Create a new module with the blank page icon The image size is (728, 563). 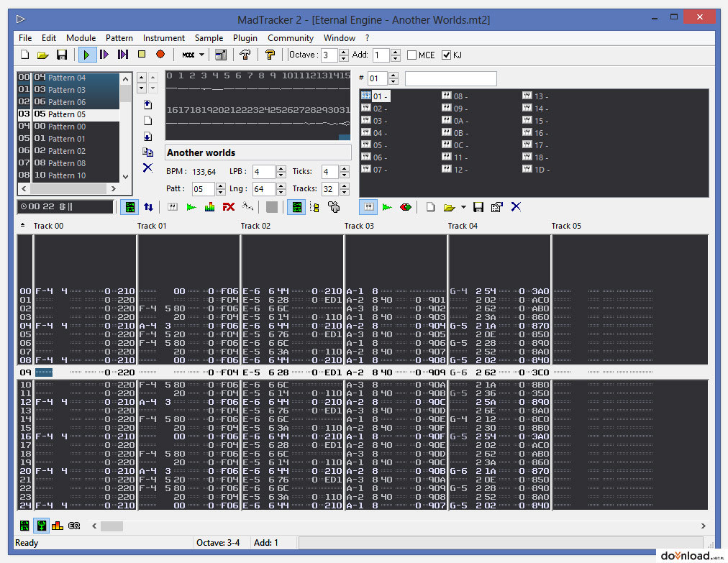[25, 55]
